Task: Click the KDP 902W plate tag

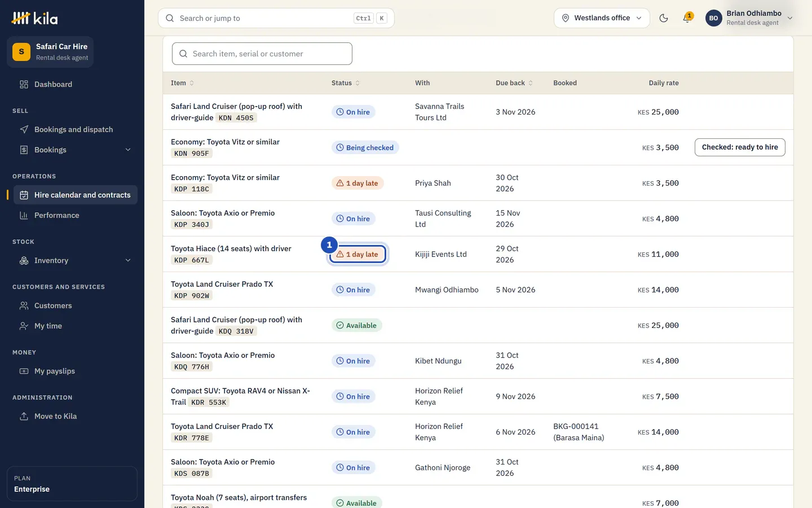Action: (192, 296)
